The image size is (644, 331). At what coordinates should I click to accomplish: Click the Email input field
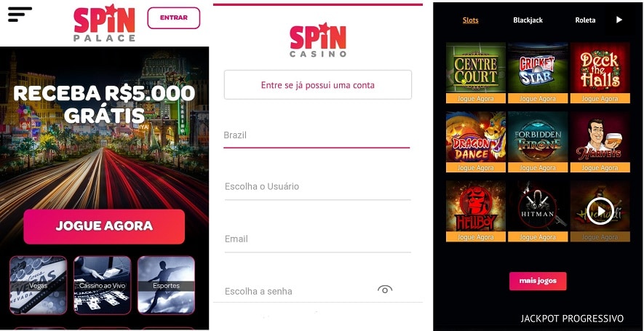[317, 239]
